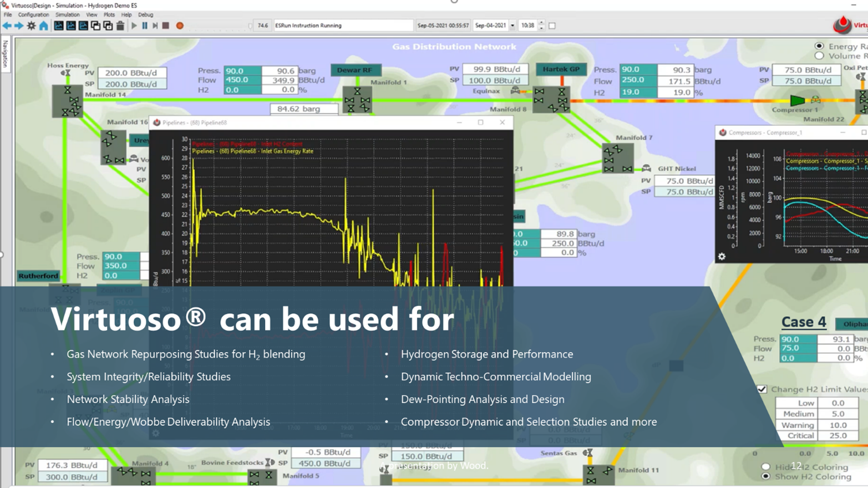Select Show H2 Coloring option
Viewport: 868px width, 488px height.
(x=766, y=476)
